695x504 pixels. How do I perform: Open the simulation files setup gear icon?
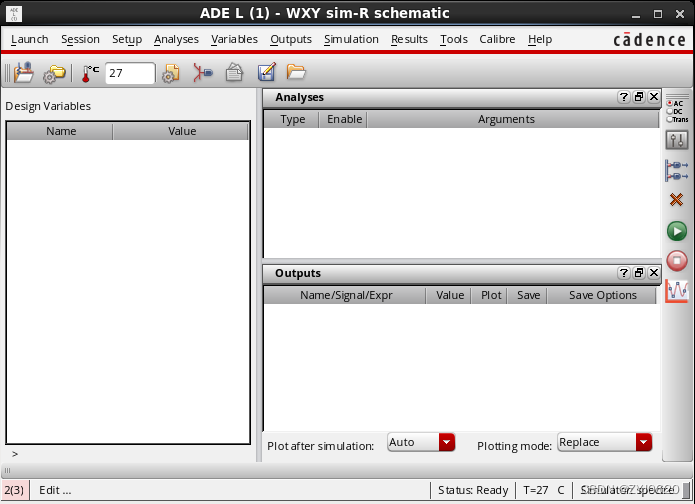pyautogui.click(x=171, y=73)
